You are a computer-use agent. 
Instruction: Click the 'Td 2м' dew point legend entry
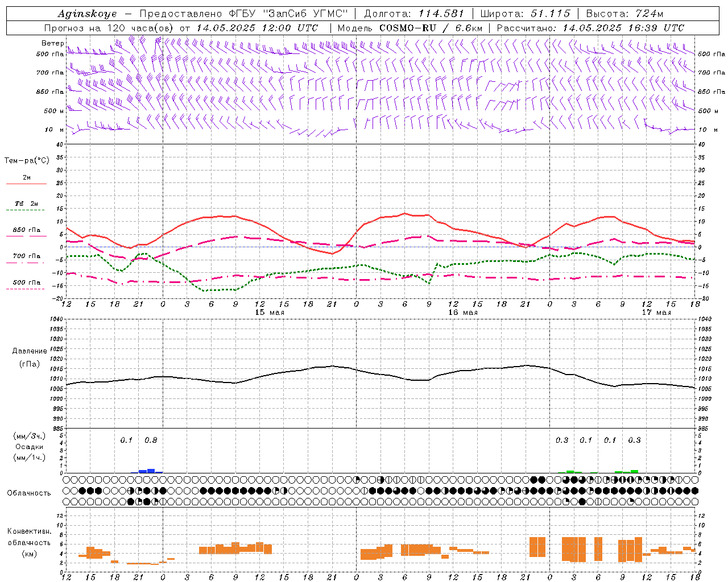pos(27,203)
